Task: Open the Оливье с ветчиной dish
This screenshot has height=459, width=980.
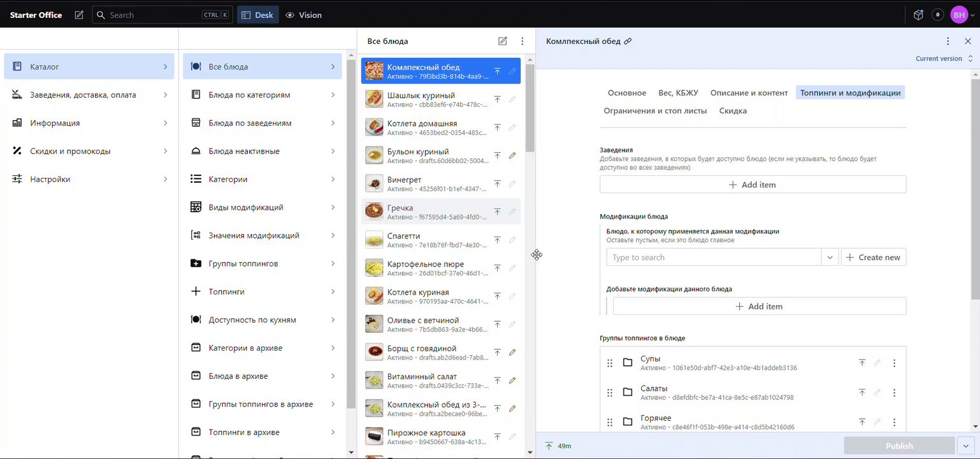Action: pos(441,324)
